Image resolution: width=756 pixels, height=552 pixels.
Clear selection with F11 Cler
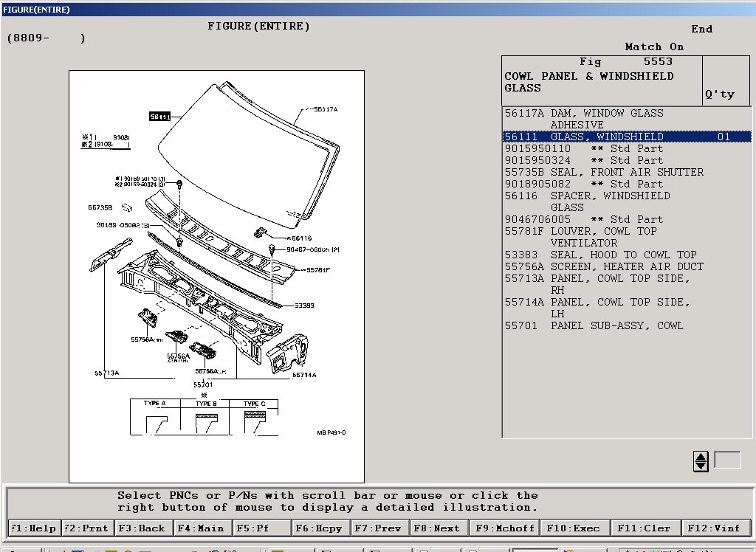[645, 528]
